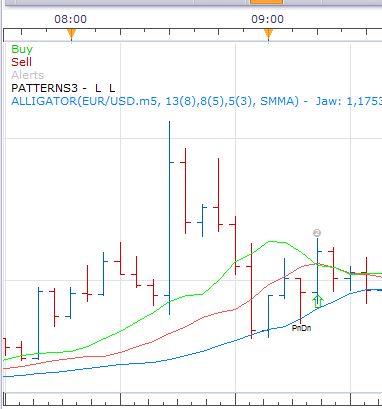Select the green up-arrow buy signal
The image size is (382, 409).
pos(318,301)
